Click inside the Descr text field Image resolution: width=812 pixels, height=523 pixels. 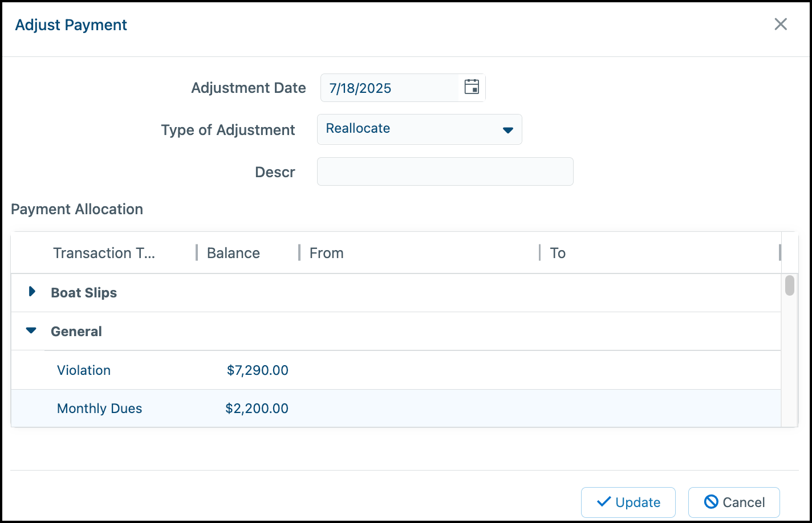[x=445, y=171]
